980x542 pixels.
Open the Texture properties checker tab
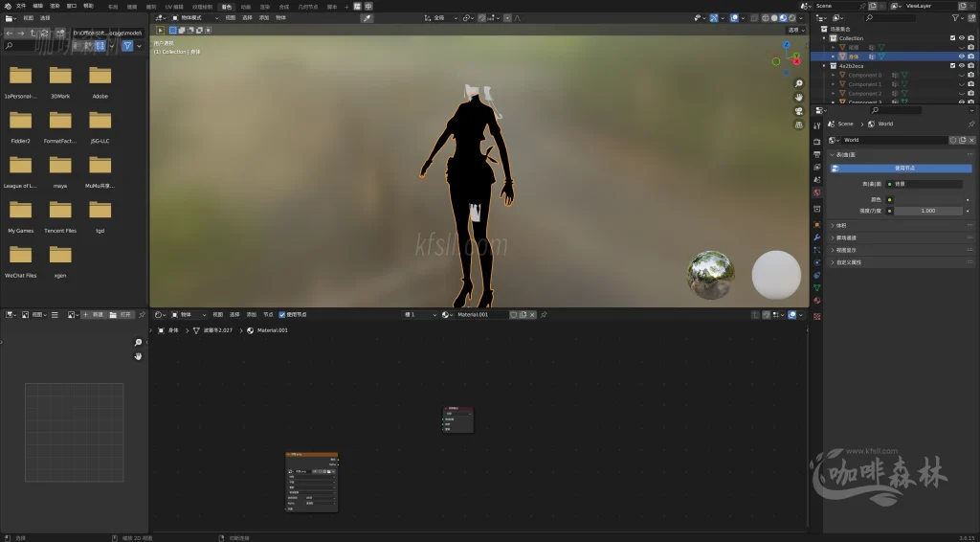click(x=817, y=316)
